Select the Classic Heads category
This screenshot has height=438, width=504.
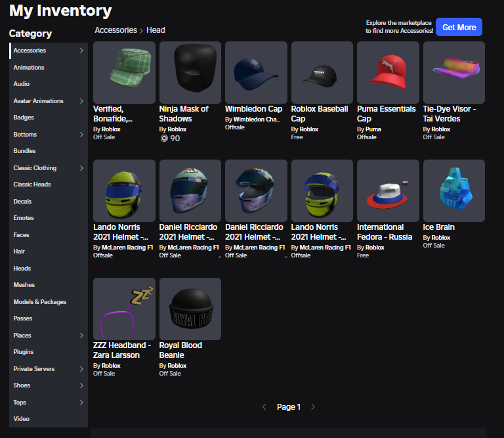(x=49, y=185)
